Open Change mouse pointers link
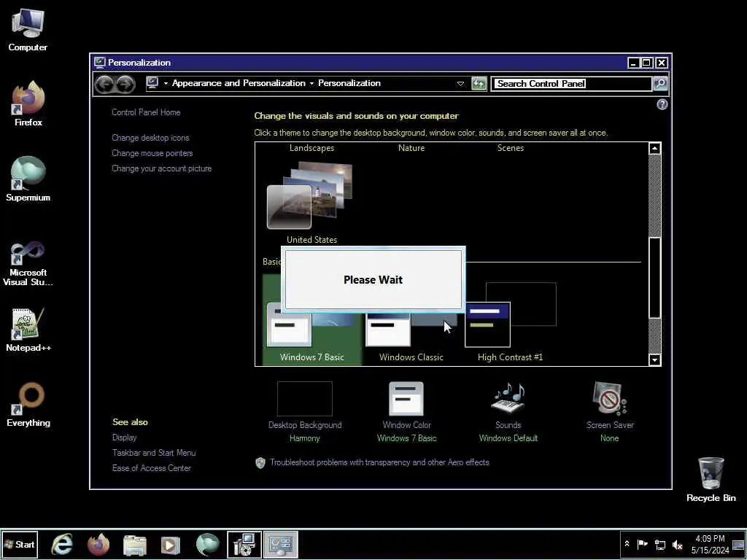The image size is (747, 560). [152, 153]
